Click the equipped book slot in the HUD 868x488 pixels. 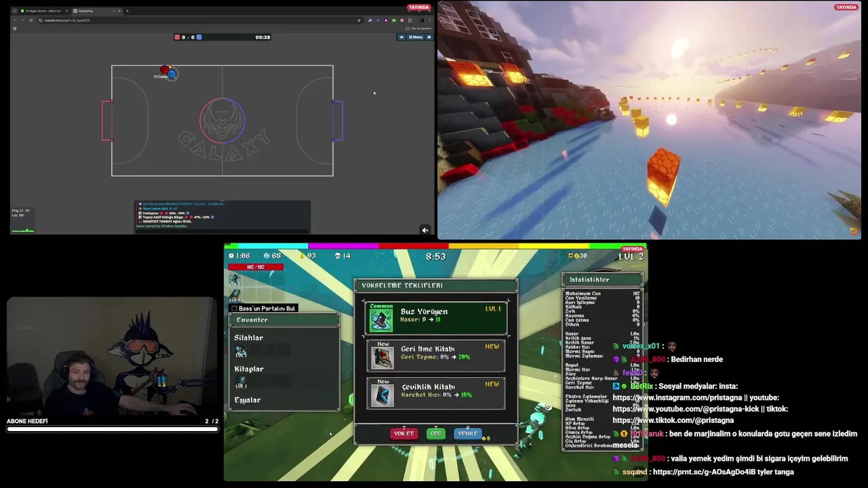click(x=235, y=296)
